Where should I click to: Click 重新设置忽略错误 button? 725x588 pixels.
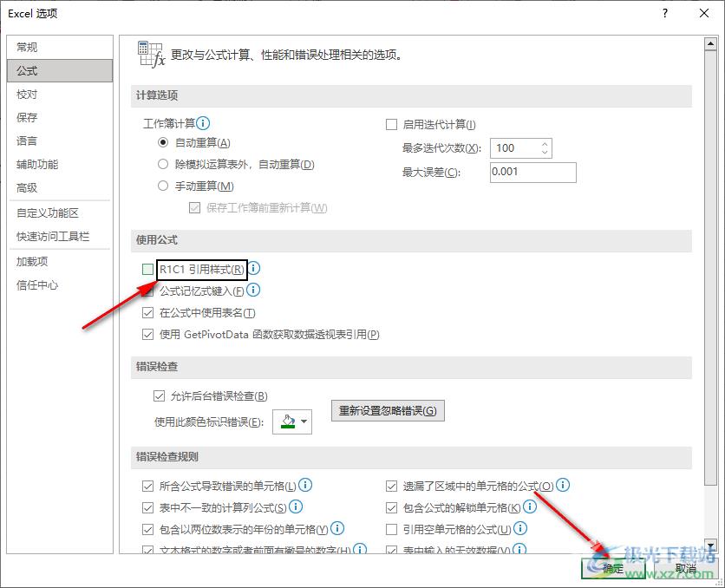[x=388, y=410]
